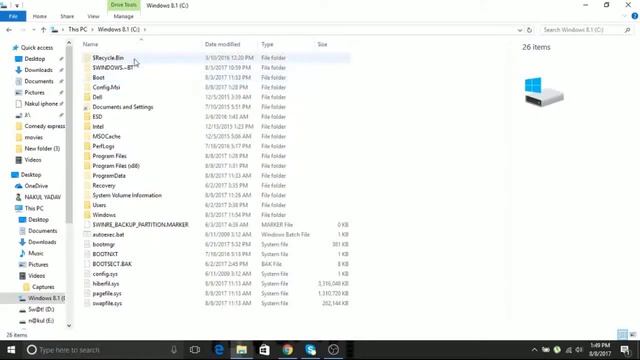
Task: Select ESD folder icon
Action: click(x=87, y=117)
